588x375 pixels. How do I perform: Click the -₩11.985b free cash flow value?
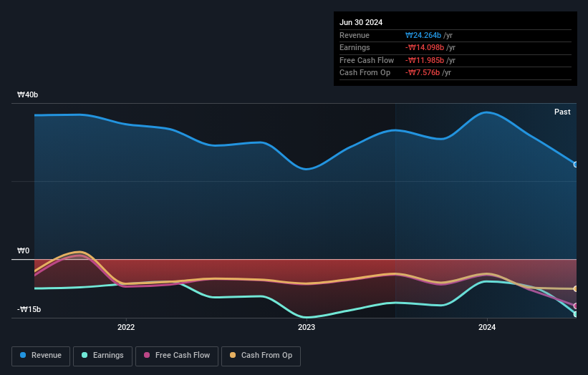click(425, 60)
